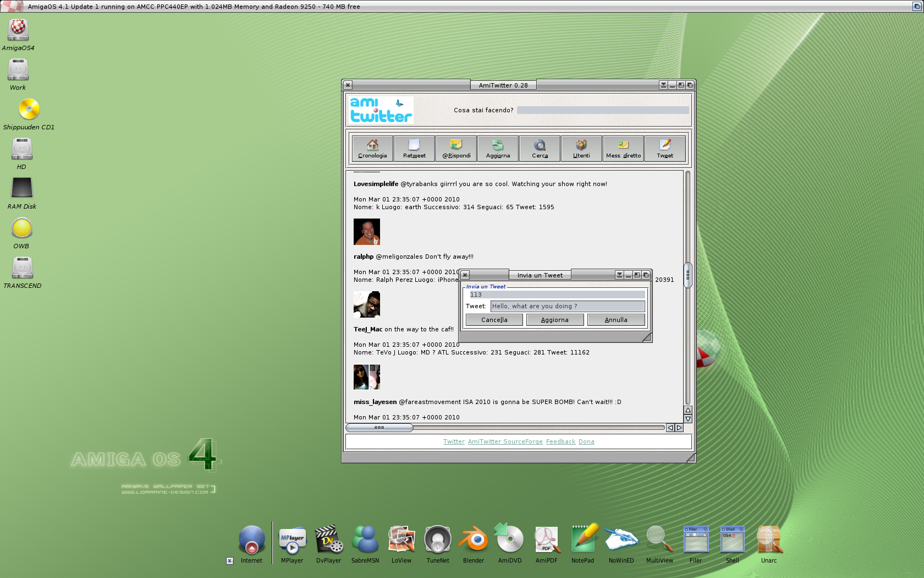Click the Cosa stai facendo? input field
This screenshot has width=924, height=578.
coord(603,110)
